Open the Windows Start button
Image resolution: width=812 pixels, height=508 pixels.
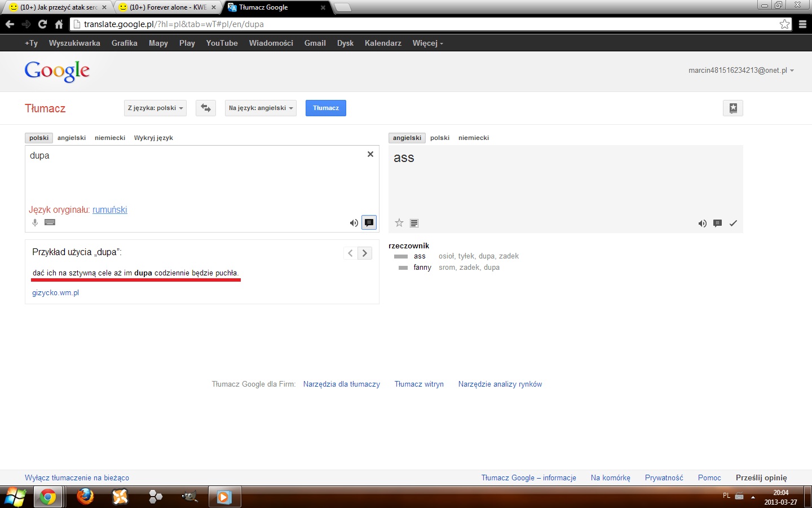click(x=15, y=497)
